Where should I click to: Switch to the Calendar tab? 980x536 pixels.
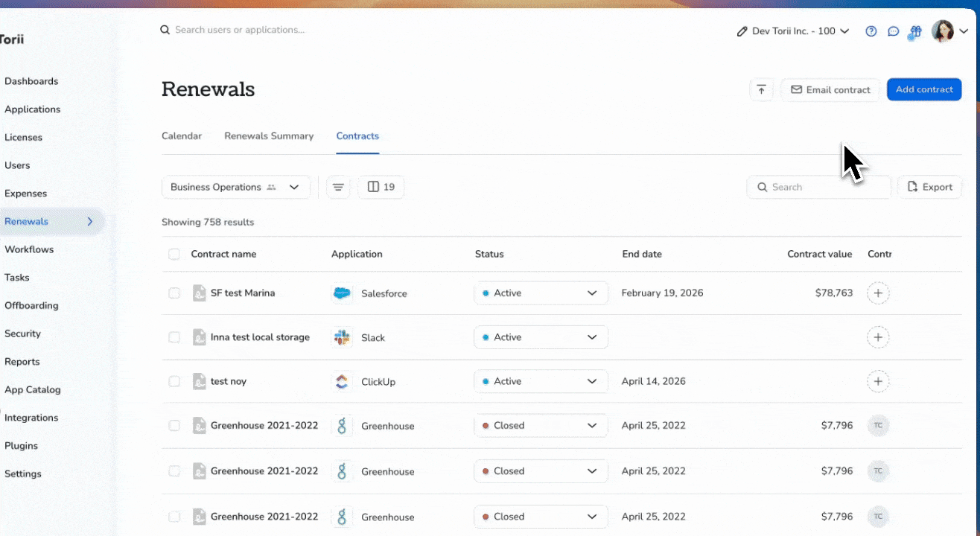tap(182, 136)
